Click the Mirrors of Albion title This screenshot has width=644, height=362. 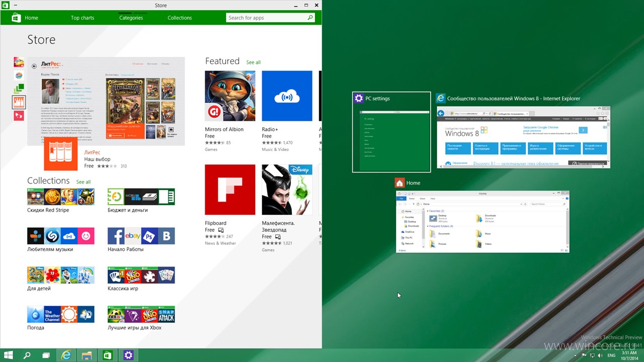pos(224,129)
